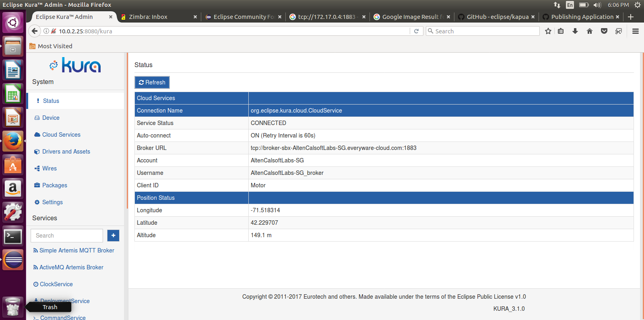Screen dimensions: 644x320
Task: Click the Services search input field
Action: tap(67, 236)
